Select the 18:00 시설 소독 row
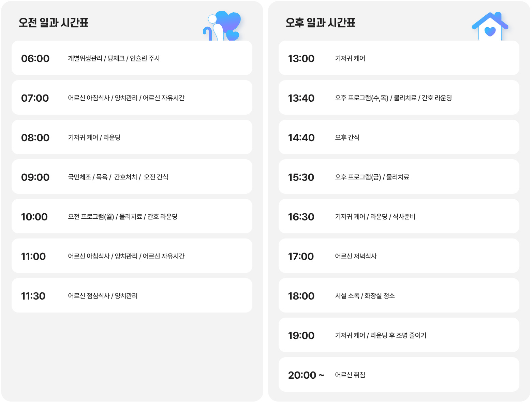The height and width of the screenshot is (406, 532). [399, 296]
